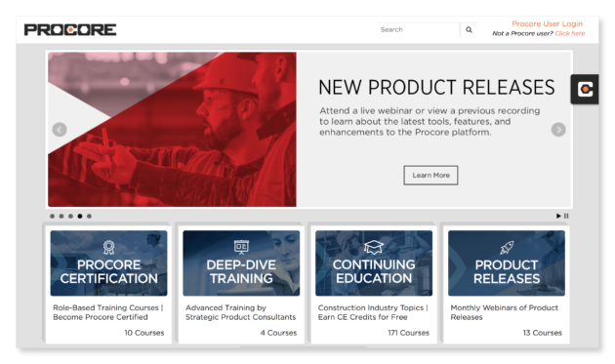Open the Procore User Login link
The width and height of the screenshot is (615, 364).
point(547,24)
